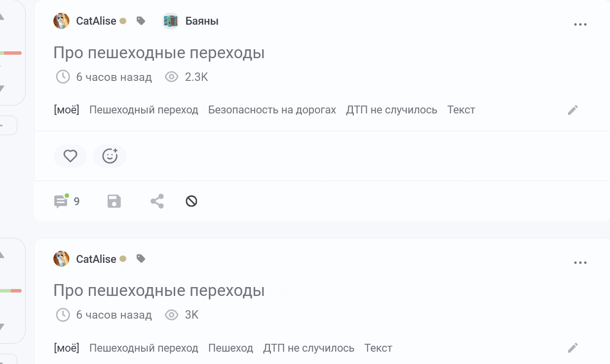Screen dimensions: 610x364
Task: Save the first post with the floppy disk icon
Action: pos(114,201)
